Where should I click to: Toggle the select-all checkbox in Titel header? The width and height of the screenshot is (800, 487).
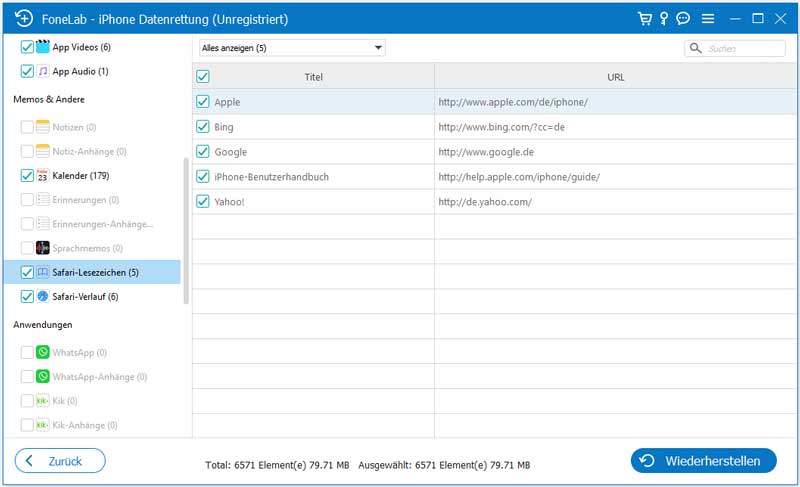[x=203, y=77]
